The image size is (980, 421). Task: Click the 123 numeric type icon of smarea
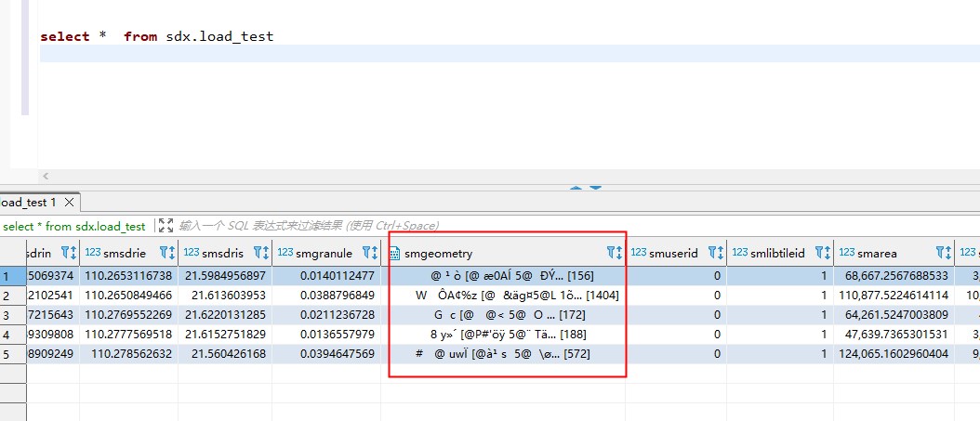[847, 253]
